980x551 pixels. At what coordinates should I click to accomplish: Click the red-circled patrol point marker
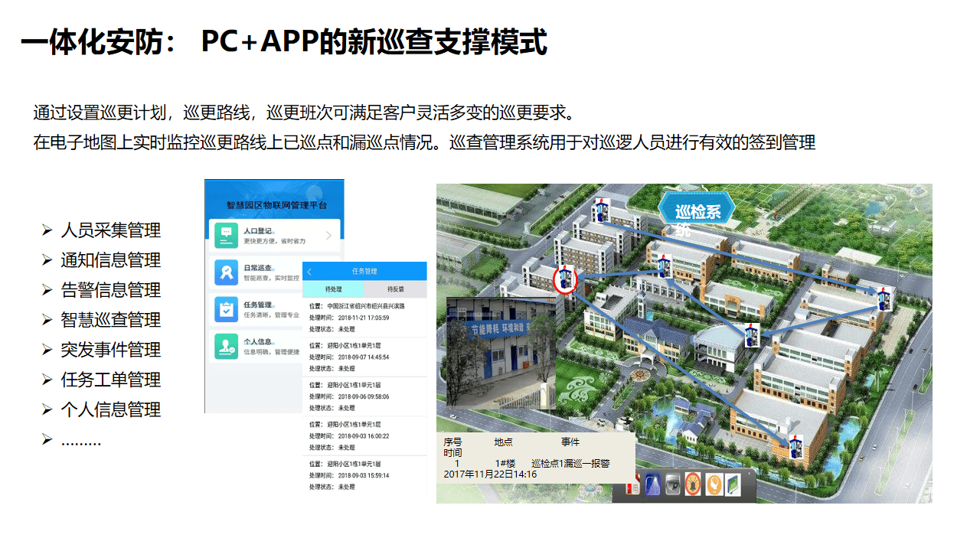pos(565,279)
